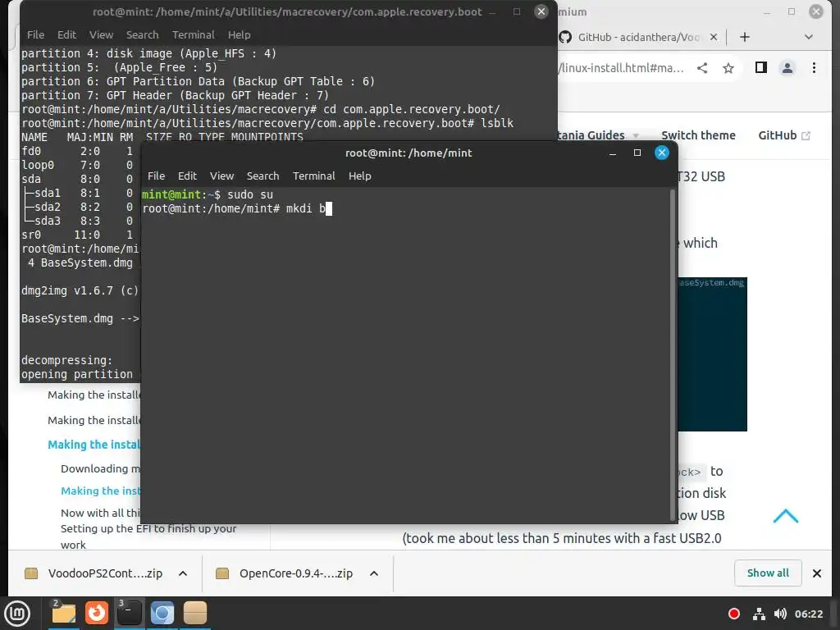Open the browser profile icon
The height and width of the screenshot is (630, 840).
(x=787, y=68)
